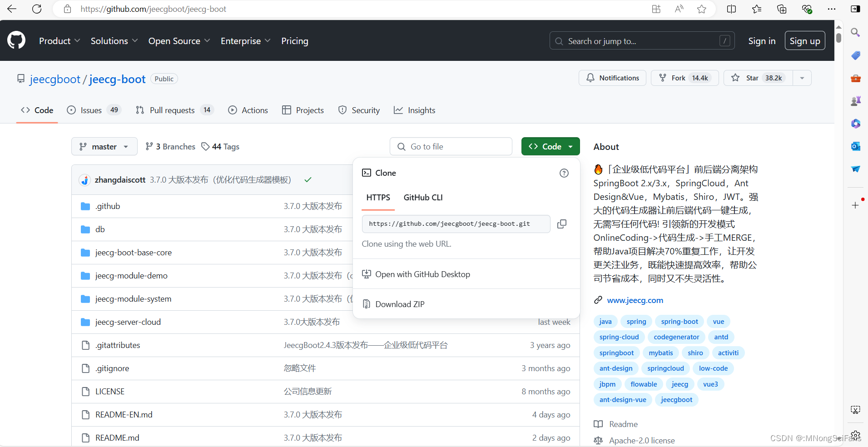Click the Pricing link
868x447 pixels.
[294, 41]
